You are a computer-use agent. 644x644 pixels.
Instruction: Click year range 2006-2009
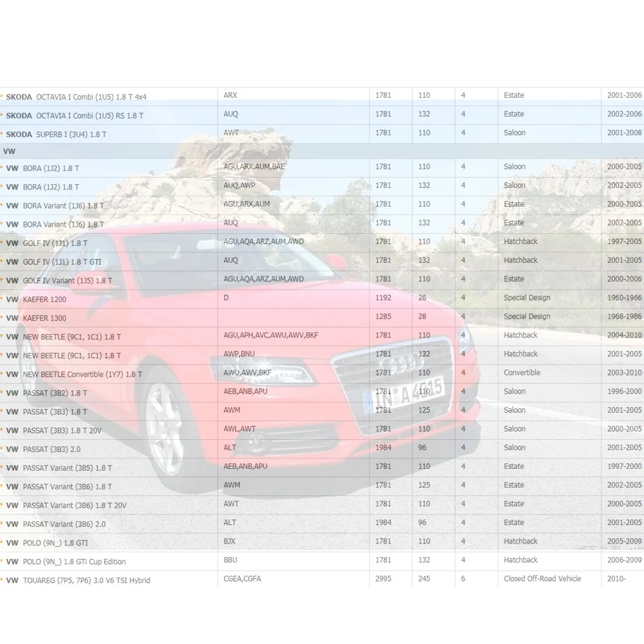pos(624,560)
